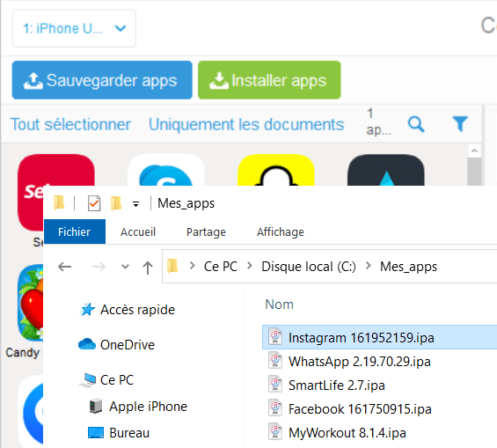Expand chevron before Ce PC breadcrumb

coord(192,266)
